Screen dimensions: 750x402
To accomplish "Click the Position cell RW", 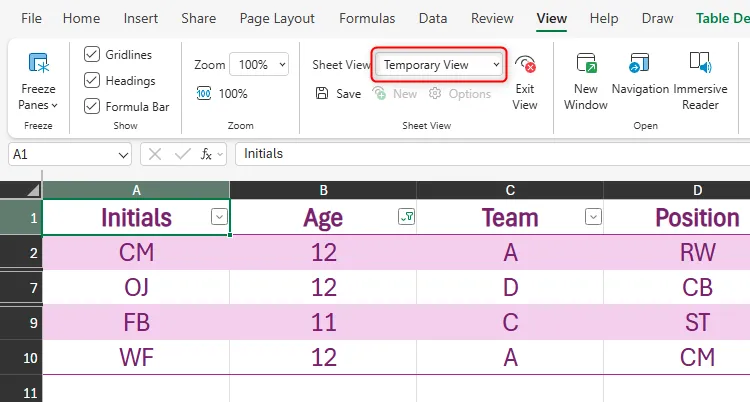I will [x=677, y=252].
